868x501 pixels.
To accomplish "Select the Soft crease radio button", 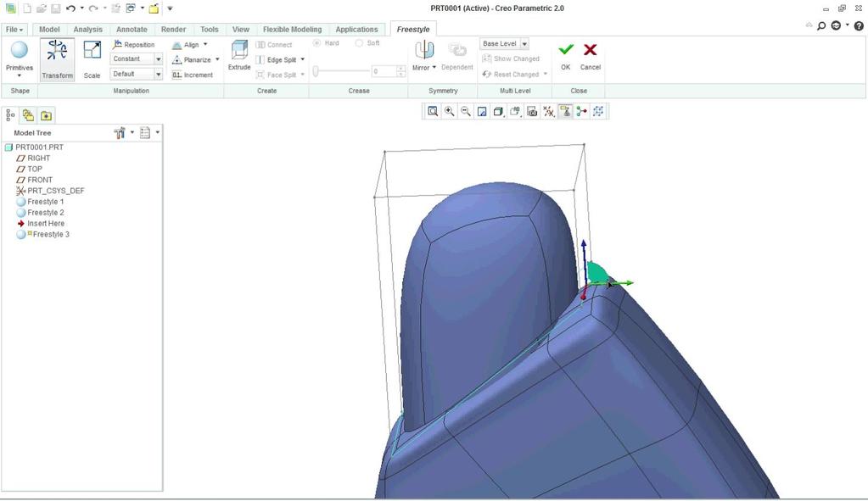I will click(x=359, y=43).
